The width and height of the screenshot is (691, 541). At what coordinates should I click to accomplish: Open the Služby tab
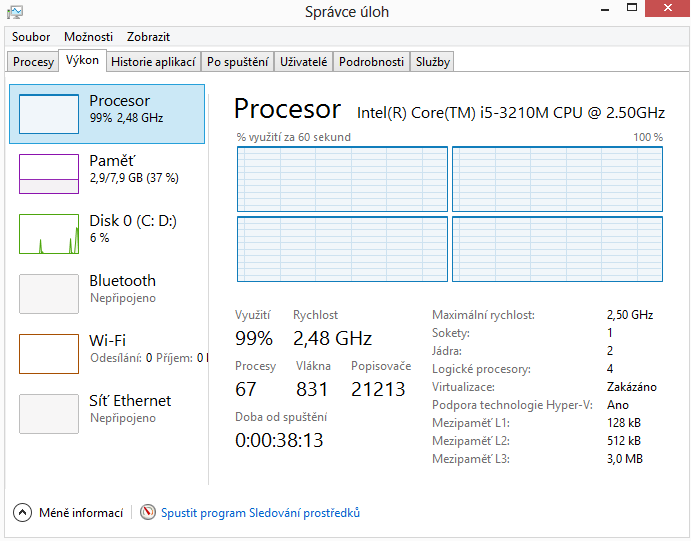[x=433, y=62]
